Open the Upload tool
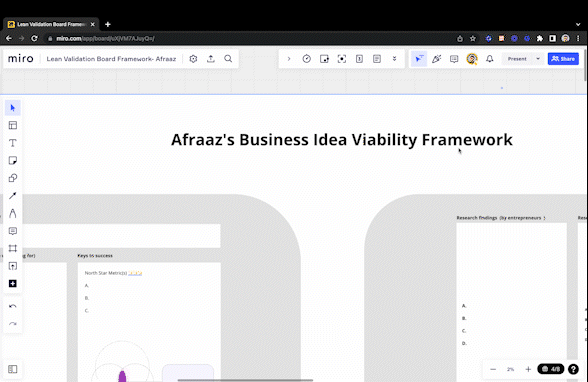The width and height of the screenshot is (588, 382). (x=13, y=266)
